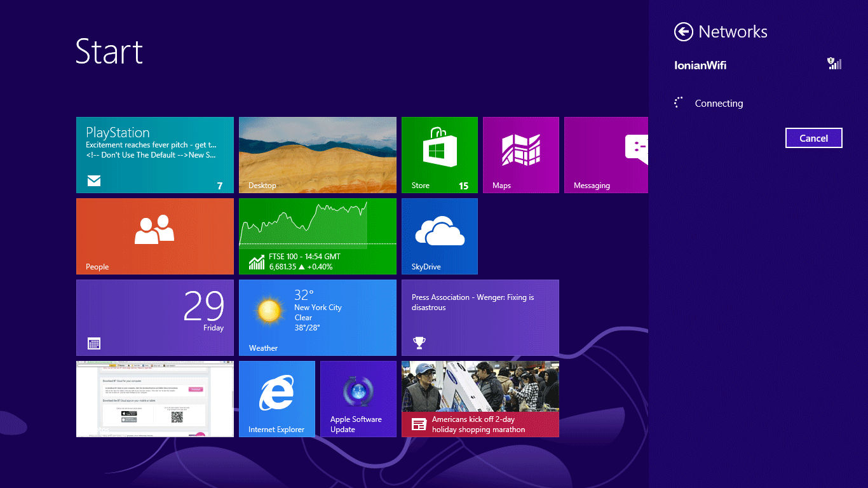868x488 pixels.
Task: Click the unread mail count 7
Action: pyautogui.click(x=220, y=186)
